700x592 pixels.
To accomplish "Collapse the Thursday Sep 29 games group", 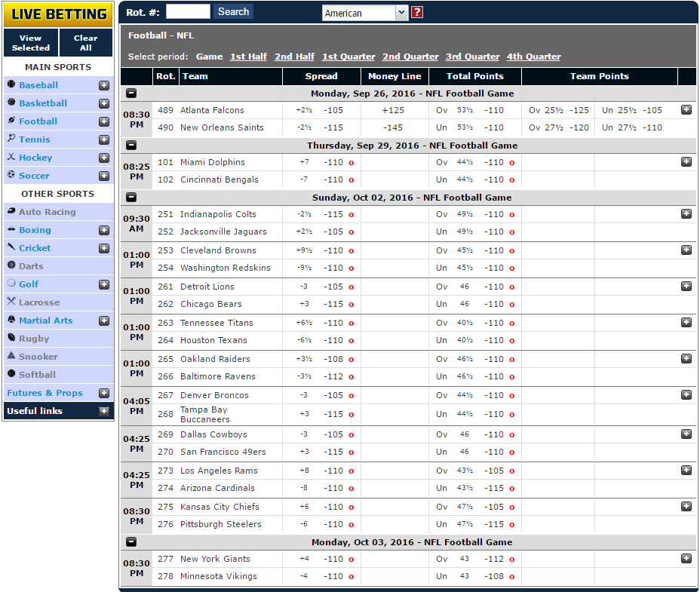I will (x=131, y=146).
